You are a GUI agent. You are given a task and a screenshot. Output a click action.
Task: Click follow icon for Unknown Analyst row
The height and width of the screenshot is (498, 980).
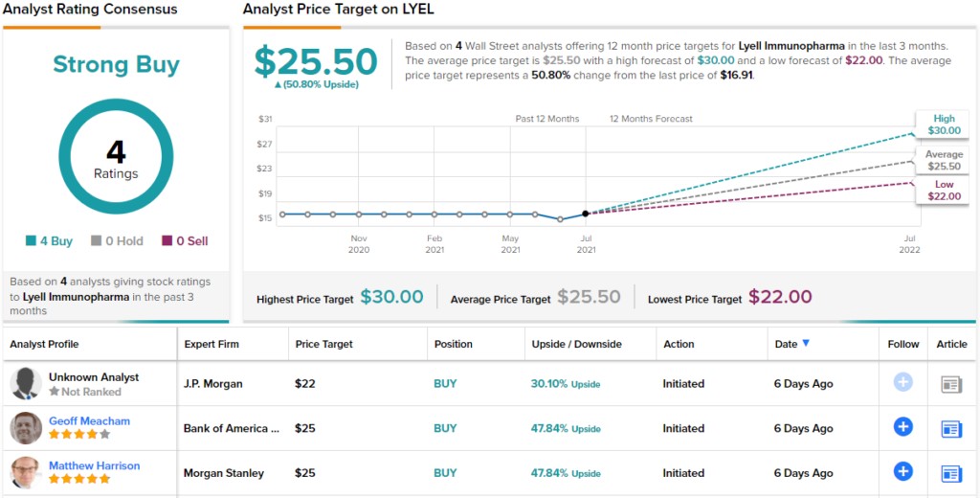coord(902,382)
